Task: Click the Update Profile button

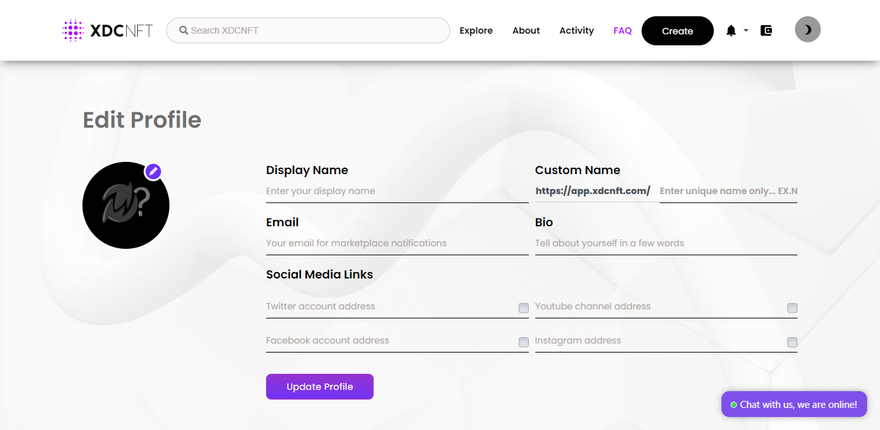Action: tap(319, 386)
